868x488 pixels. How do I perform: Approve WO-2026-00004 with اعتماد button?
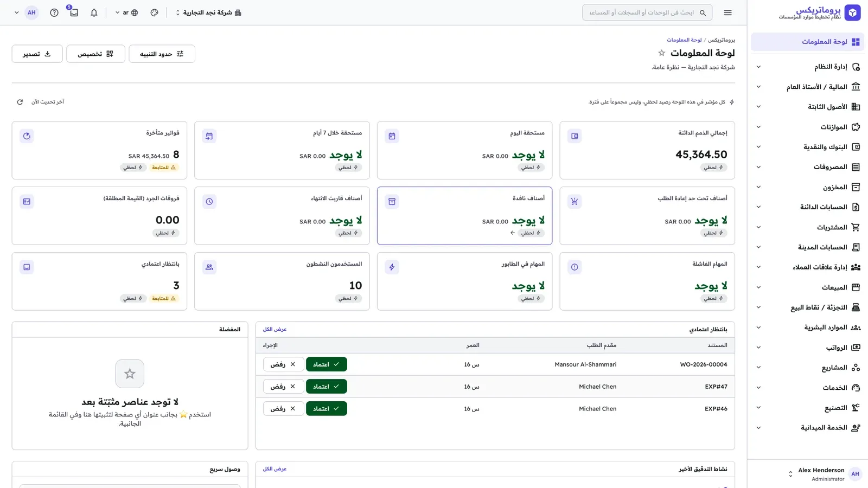coord(326,364)
